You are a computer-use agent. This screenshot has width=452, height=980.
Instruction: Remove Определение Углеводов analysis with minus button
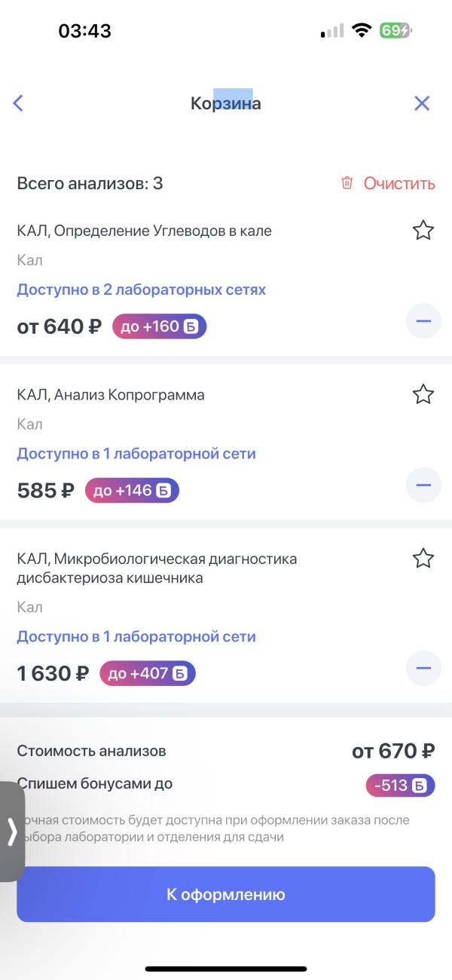(423, 322)
